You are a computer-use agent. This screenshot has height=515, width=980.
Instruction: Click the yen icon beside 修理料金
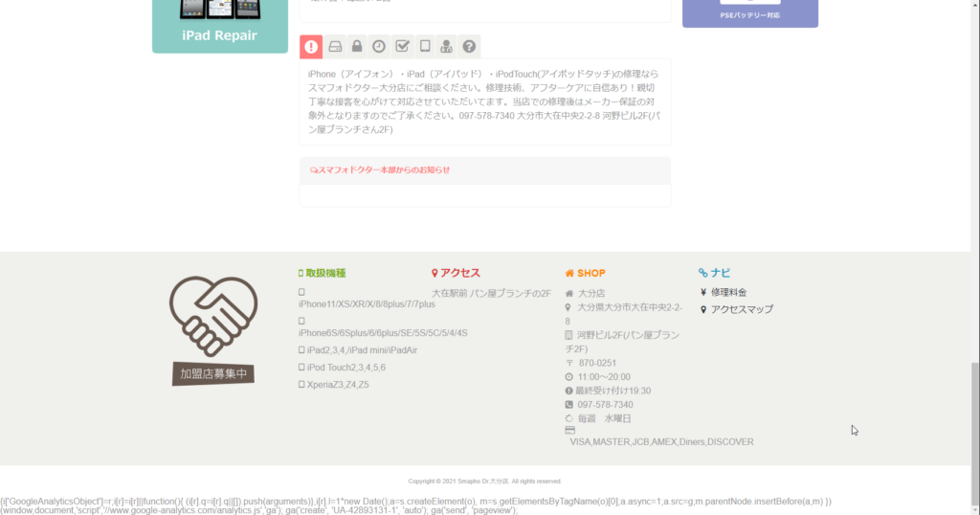[x=703, y=293]
